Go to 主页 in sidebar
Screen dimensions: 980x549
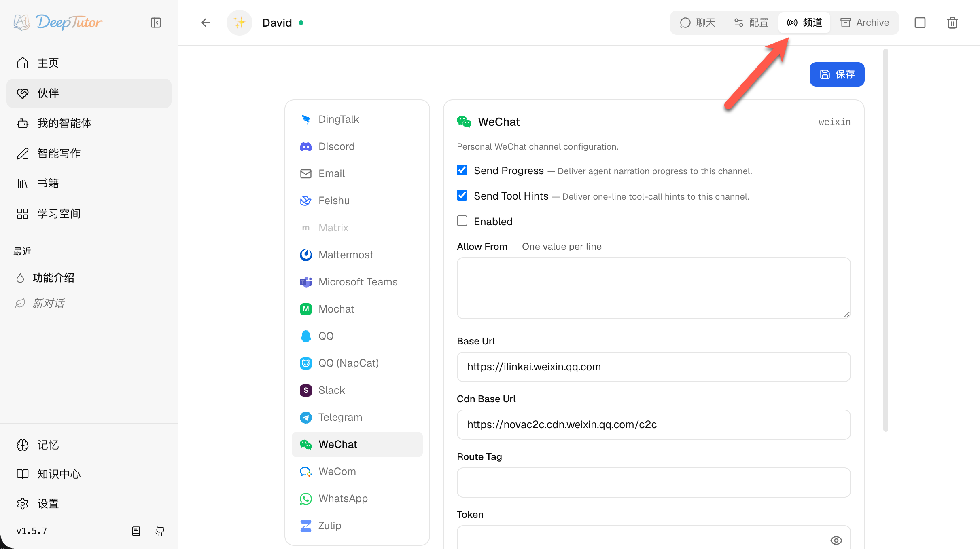[89, 63]
